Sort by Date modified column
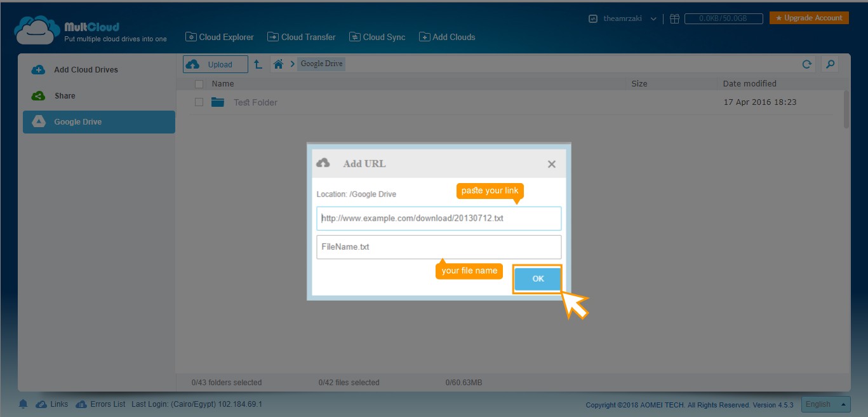This screenshot has height=417, width=868. point(749,83)
